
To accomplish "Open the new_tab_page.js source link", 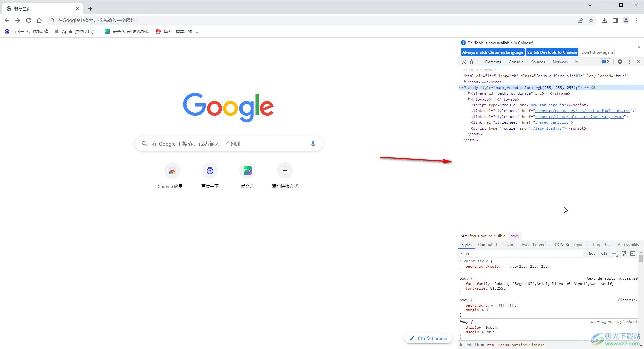I will pos(547,105).
